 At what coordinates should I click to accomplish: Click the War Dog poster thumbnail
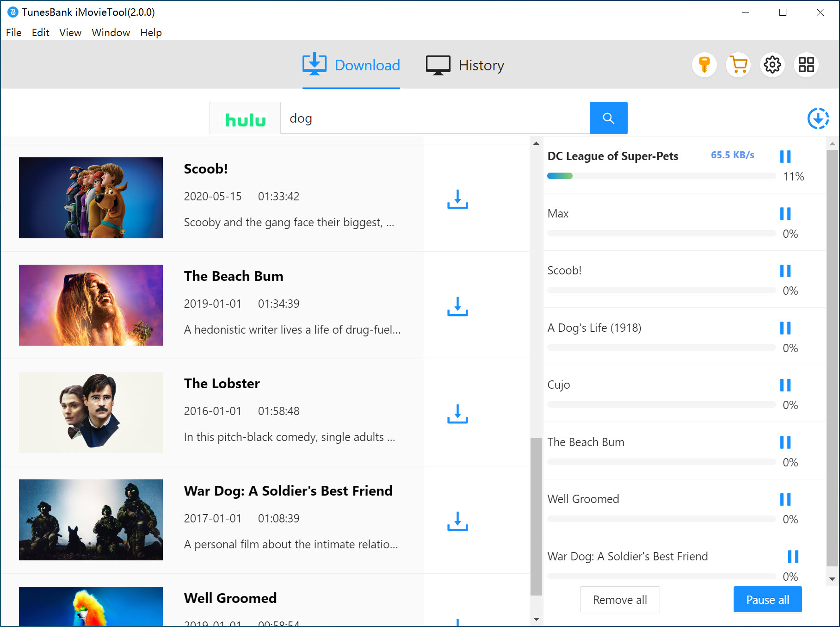point(91,520)
